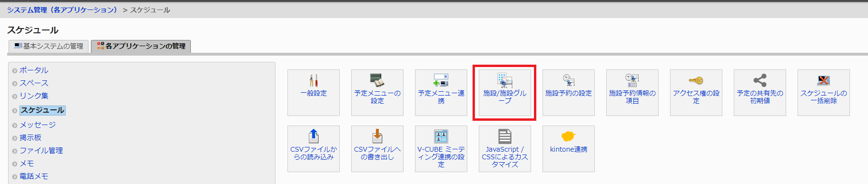This screenshot has height=184, width=868.
Task: Open スケジュールの一括削除 icon
Action: pos(824,80)
